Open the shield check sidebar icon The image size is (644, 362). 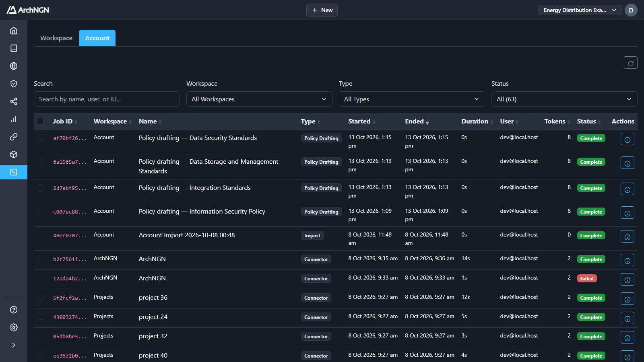point(14,84)
